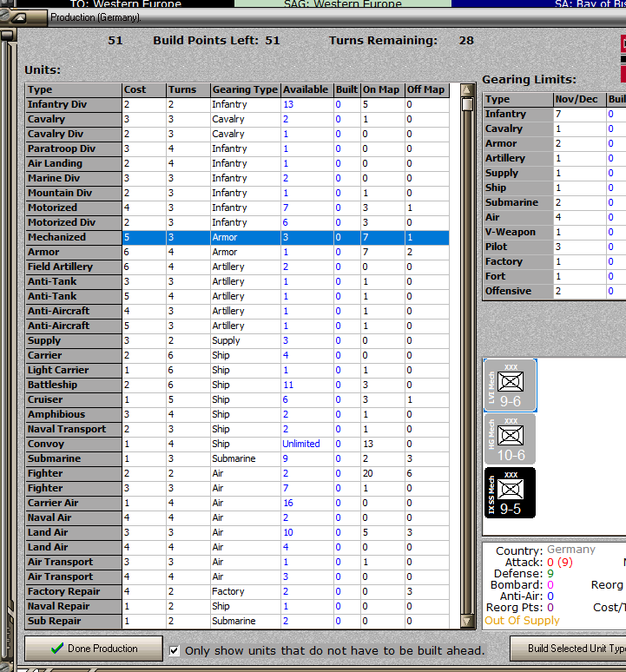Select the Convoy unit row
Viewport: 626px width, 672px height.
[x=237, y=444]
